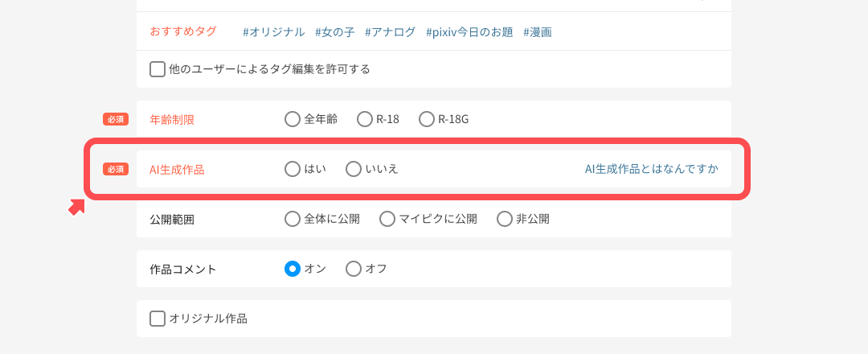Viewport: 868px width, 354px height.
Task: Mark AI生成作品 as はい
Action: tap(293, 169)
